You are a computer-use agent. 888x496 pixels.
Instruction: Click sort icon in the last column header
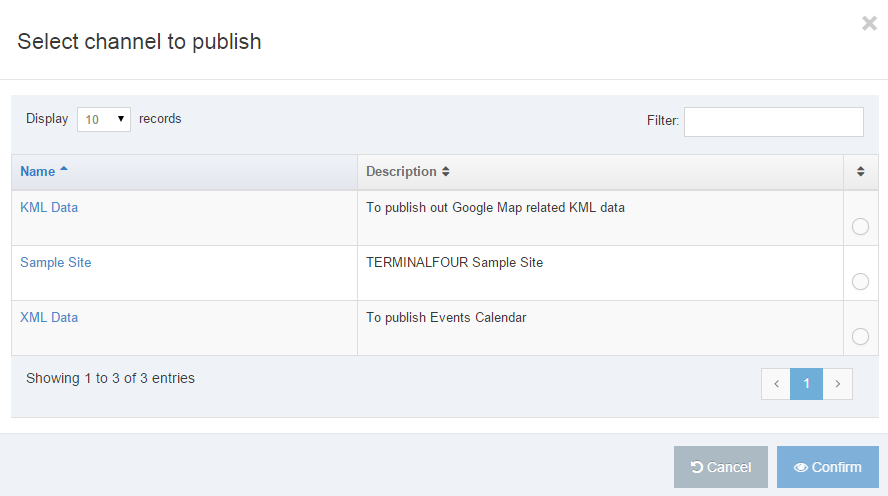click(860, 172)
